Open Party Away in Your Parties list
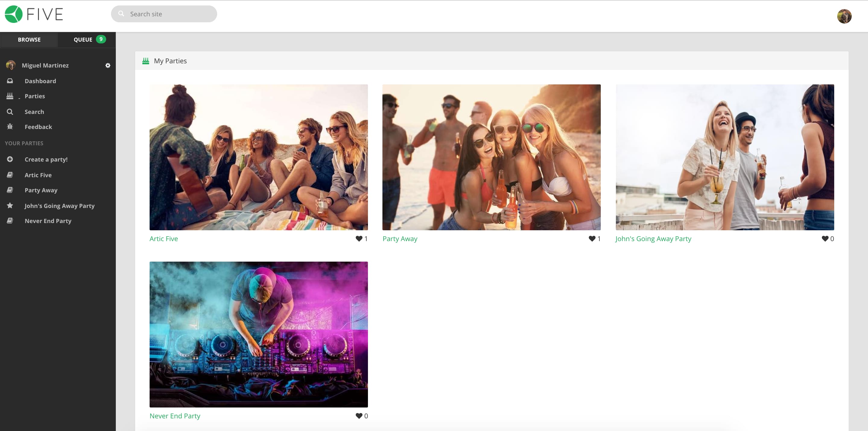Image resolution: width=868 pixels, height=431 pixels. point(41,190)
